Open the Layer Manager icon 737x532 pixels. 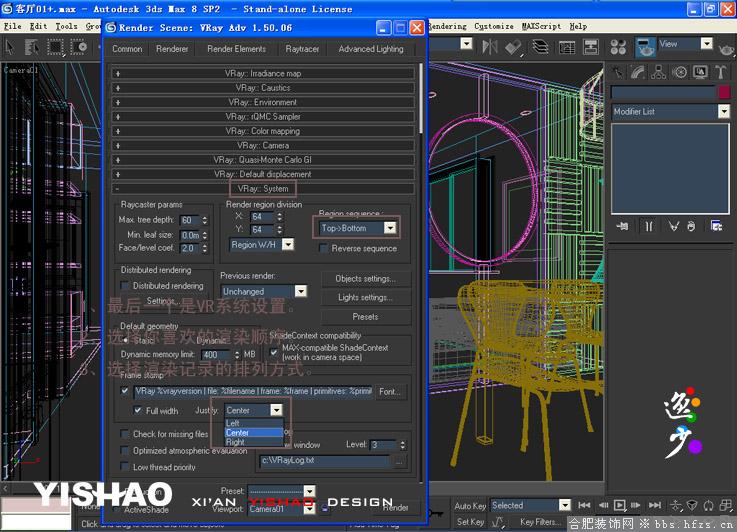tap(541, 47)
